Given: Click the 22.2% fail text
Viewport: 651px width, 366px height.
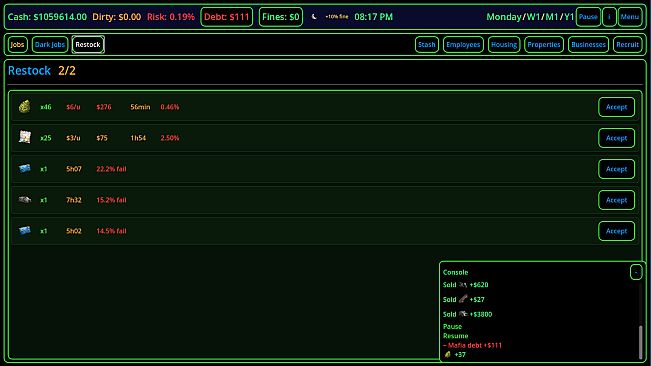Looking at the screenshot, I should [111, 169].
